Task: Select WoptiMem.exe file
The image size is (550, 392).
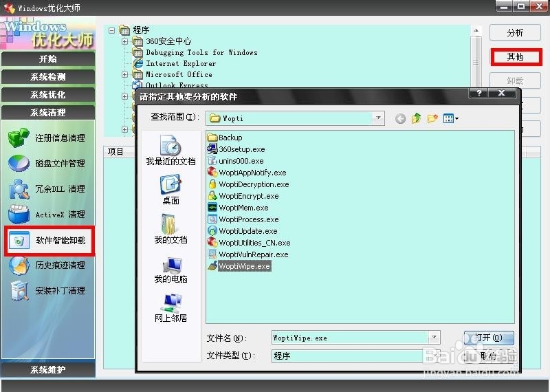Action: coord(238,208)
